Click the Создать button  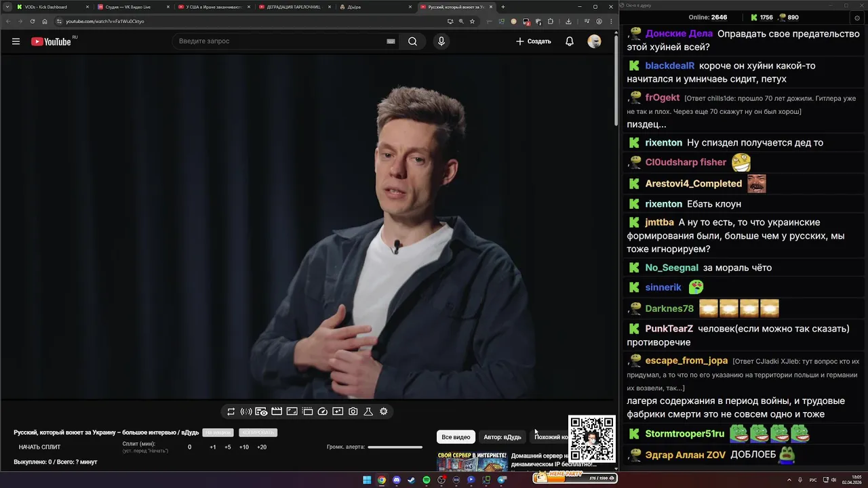pos(534,41)
